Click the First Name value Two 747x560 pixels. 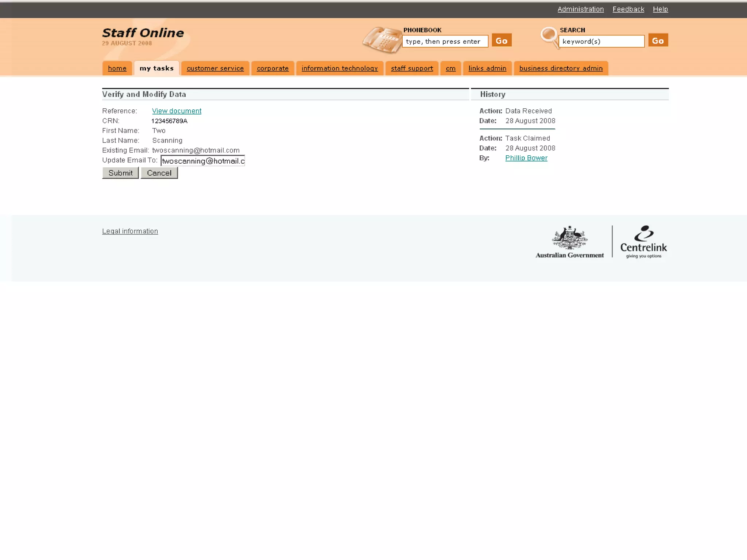coord(159,131)
